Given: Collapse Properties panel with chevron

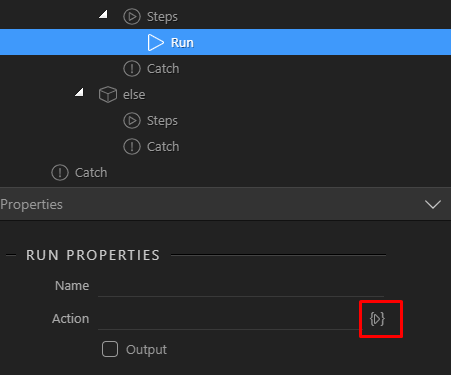Looking at the screenshot, I should coord(433,204).
